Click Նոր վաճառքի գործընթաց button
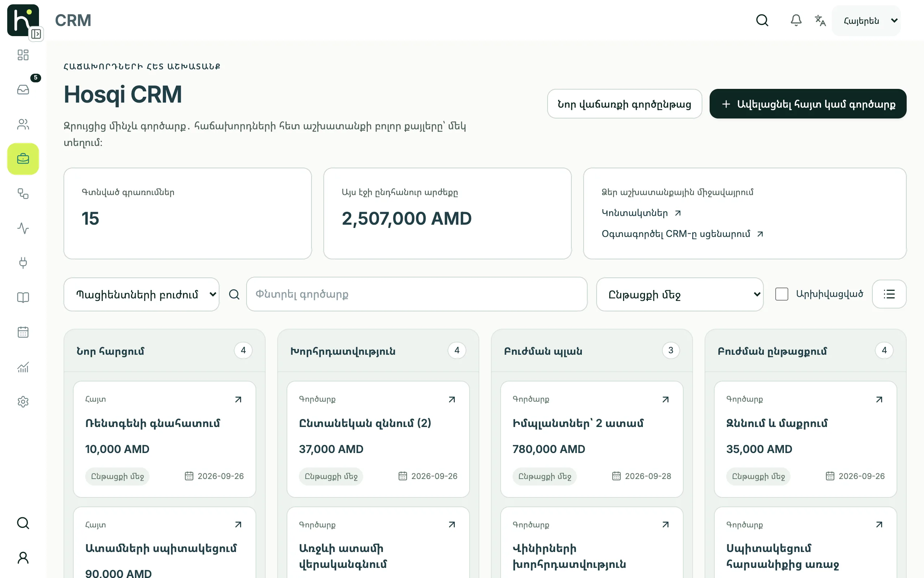The width and height of the screenshot is (924, 578). (624, 104)
